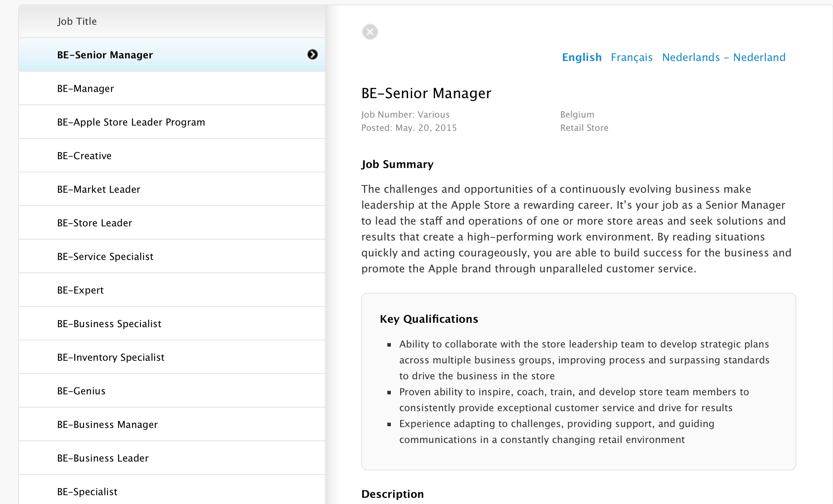View job in Nederlands – Nederland
Screen dimensions: 833x504
click(723, 57)
